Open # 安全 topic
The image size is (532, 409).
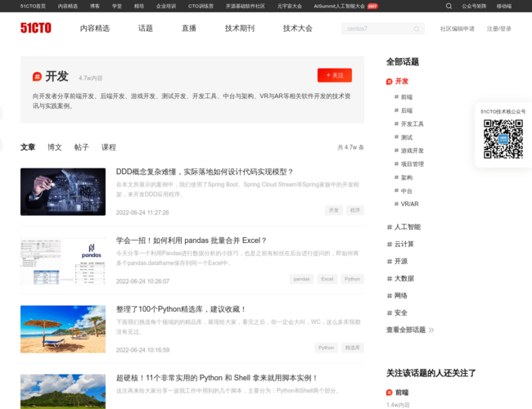(397, 313)
